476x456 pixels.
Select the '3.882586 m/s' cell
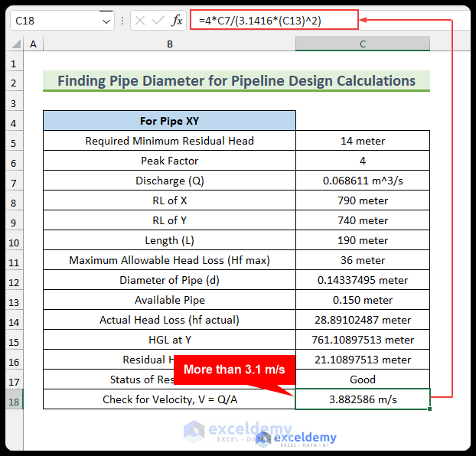click(x=363, y=399)
